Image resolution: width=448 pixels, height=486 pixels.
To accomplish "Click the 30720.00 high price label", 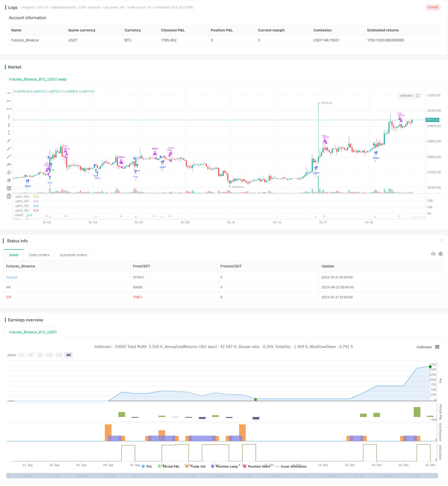I will [x=327, y=103].
